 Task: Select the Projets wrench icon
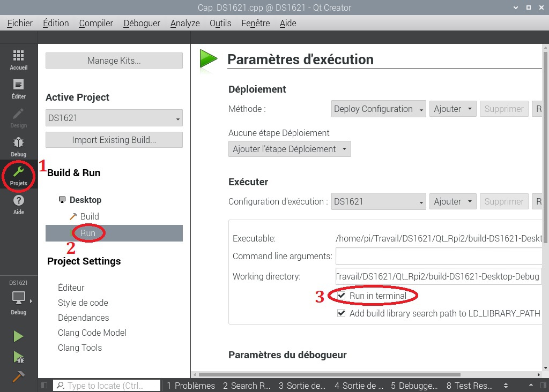(18, 175)
